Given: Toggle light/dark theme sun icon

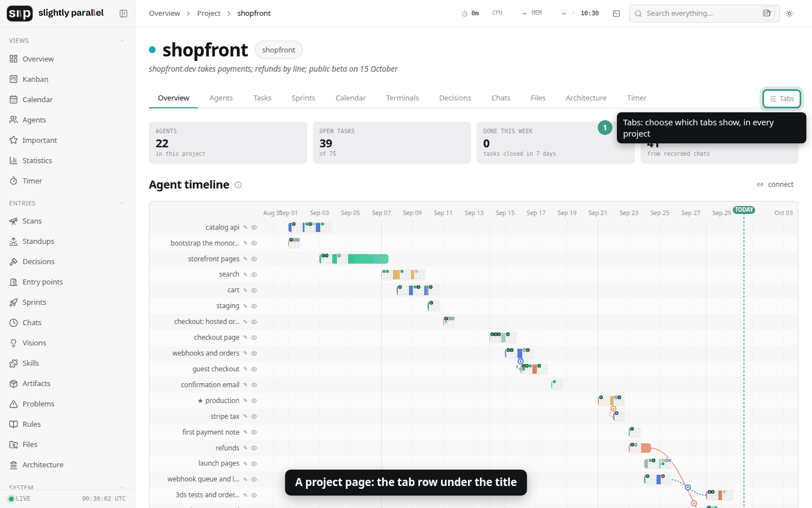Looking at the screenshot, I should tap(789, 14).
